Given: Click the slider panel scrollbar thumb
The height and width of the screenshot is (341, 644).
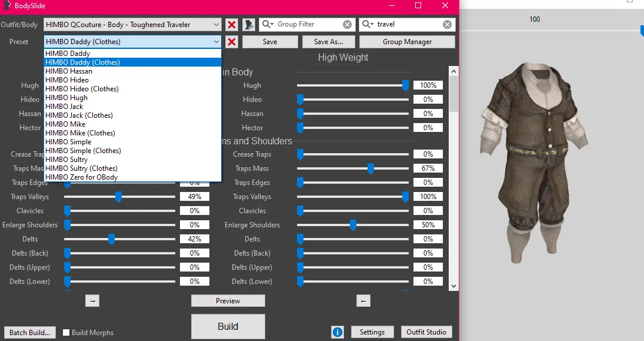Looking at the screenshot, I should click(x=453, y=94).
